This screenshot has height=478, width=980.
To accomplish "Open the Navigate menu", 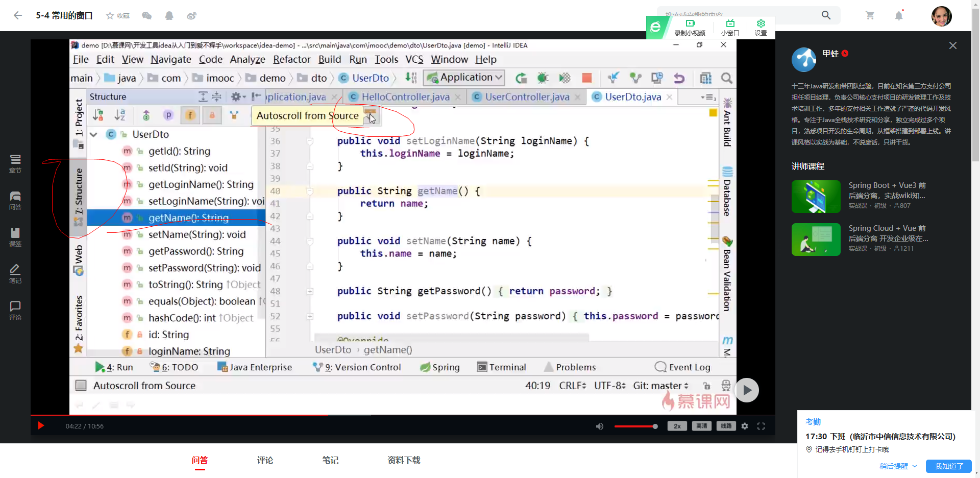I will tap(171, 60).
